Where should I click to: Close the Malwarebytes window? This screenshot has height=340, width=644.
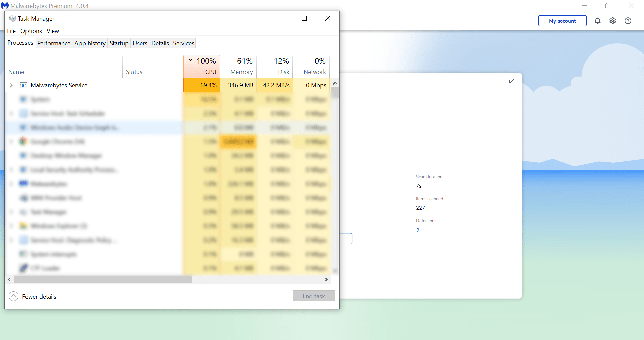(x=632, y=6)
